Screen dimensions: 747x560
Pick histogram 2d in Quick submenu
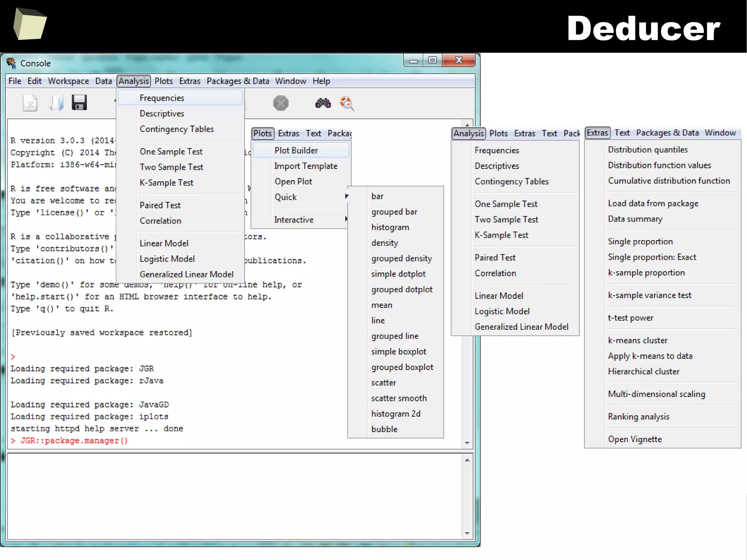396,414
